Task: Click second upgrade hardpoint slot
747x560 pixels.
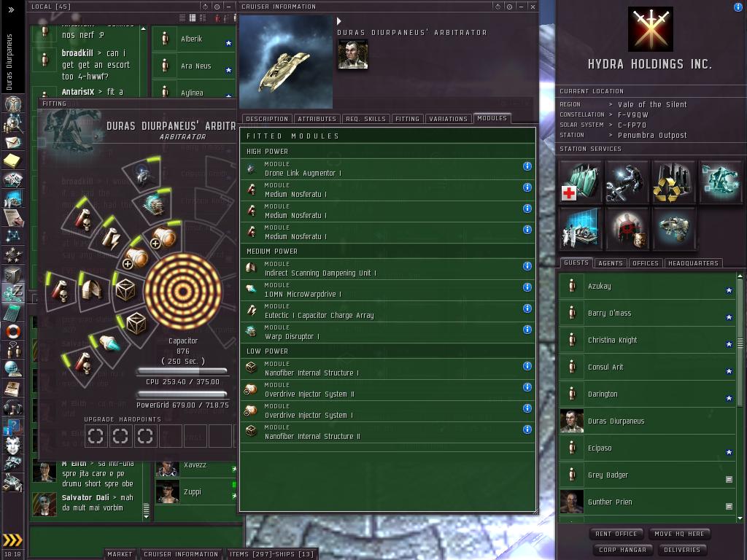Action: pos(120,436)
